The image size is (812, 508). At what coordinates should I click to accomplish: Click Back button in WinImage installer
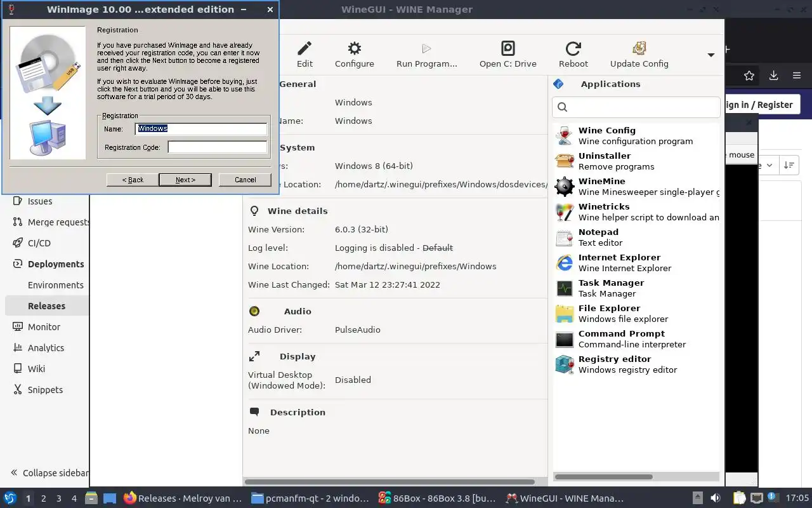(133, 180)
